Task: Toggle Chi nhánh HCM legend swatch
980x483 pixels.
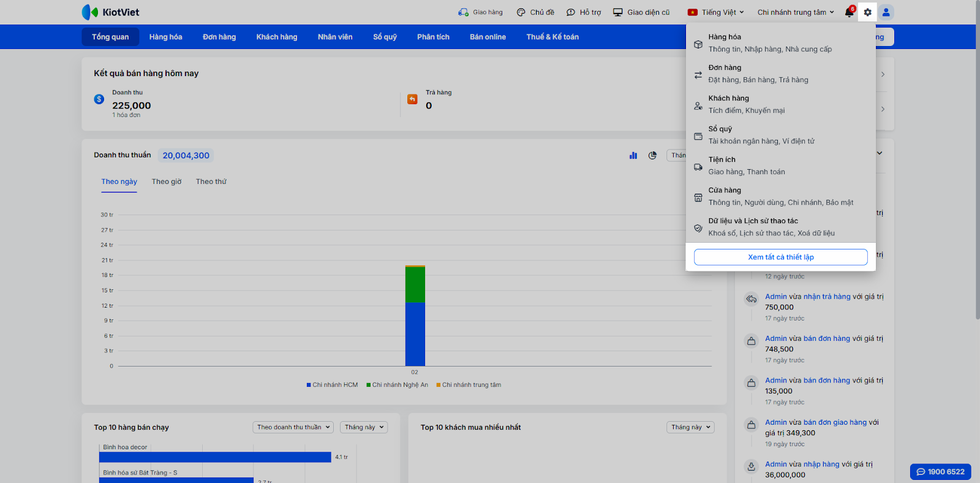Action: 309,385
